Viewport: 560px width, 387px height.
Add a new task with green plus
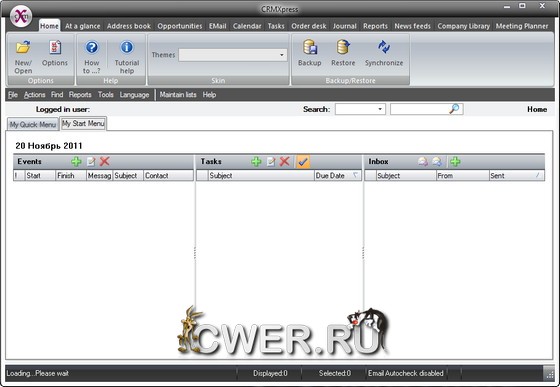coord(256,162)
